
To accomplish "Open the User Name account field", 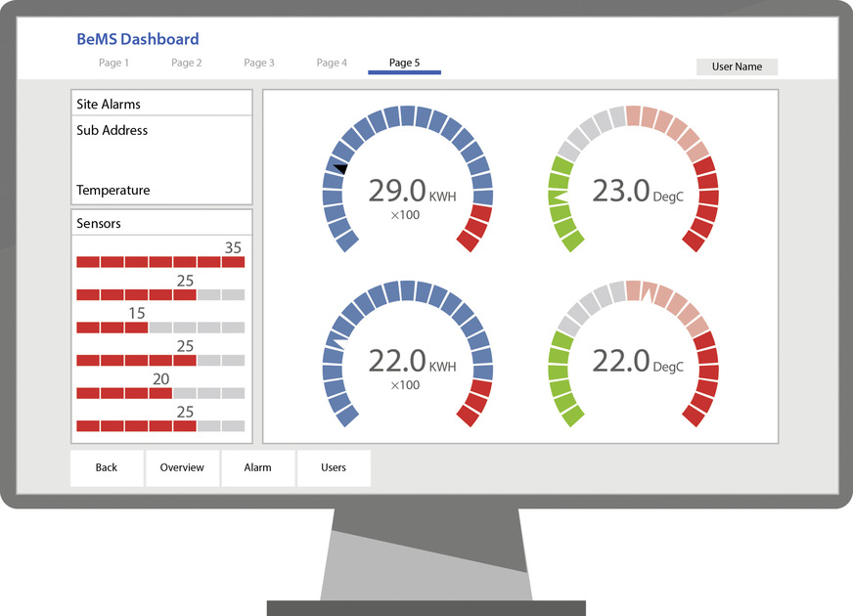I will [737, 66].
